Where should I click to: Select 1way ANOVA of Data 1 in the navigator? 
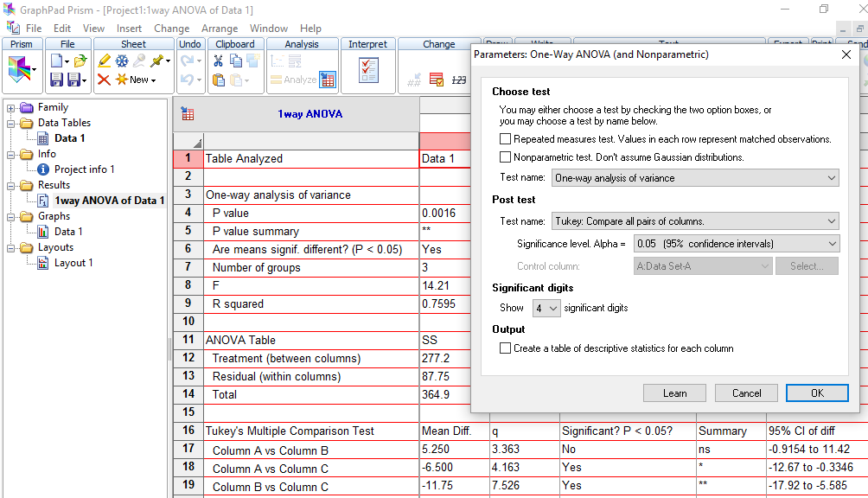click(x=109, y=201)
